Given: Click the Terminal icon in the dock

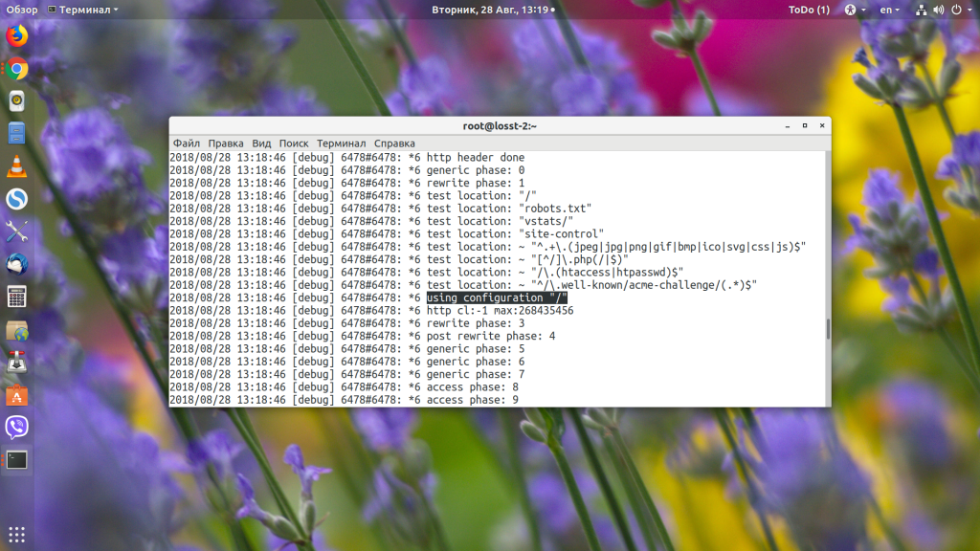Looking at the screenshot, I should [x=17, y=459].
